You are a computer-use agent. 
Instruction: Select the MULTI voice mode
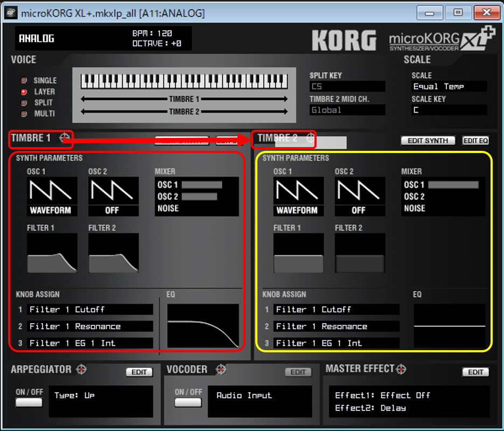point(24,114)
